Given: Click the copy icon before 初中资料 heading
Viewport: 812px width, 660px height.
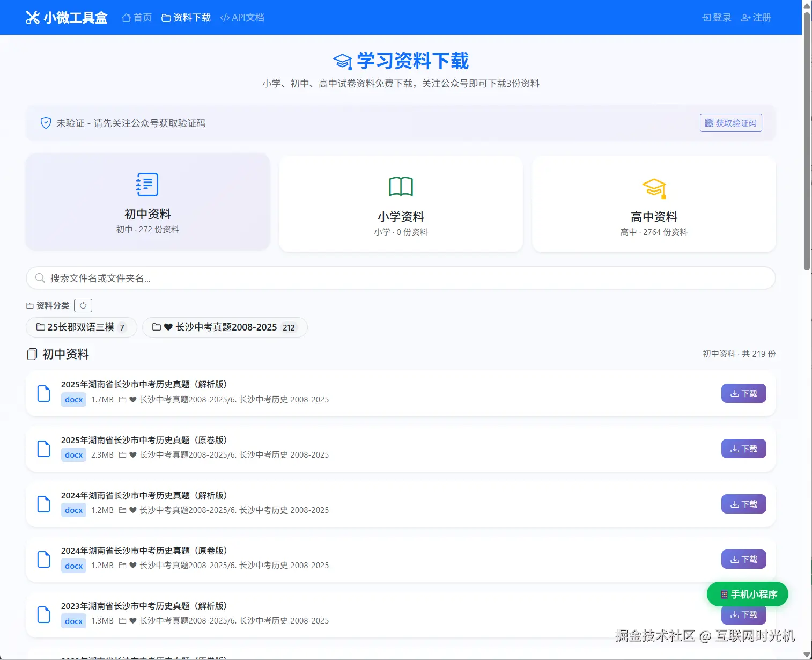Looking at the screenshot, I should 32,354.
